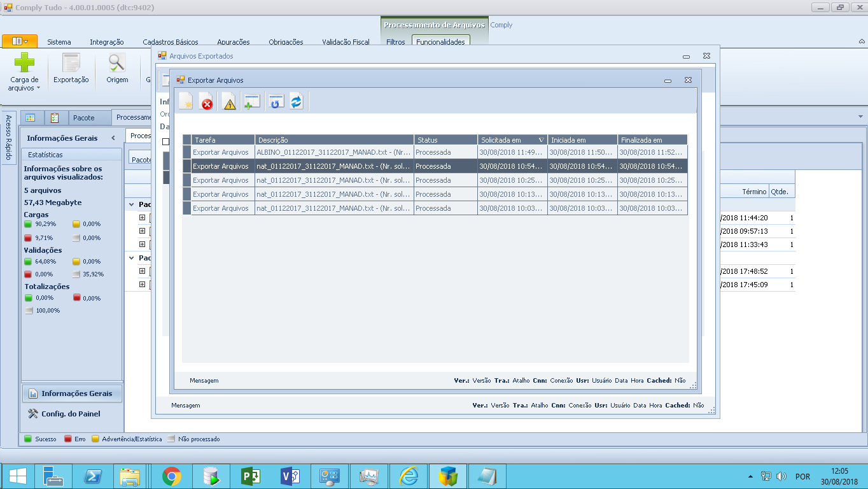
Task: Select the Pacote tab
Action: 83,118
